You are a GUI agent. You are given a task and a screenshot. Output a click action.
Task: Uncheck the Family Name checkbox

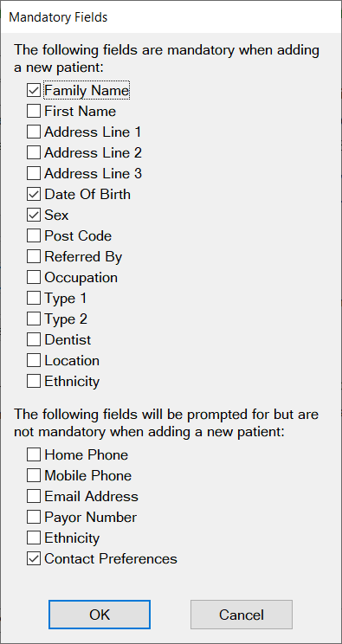tap(34, 90)
